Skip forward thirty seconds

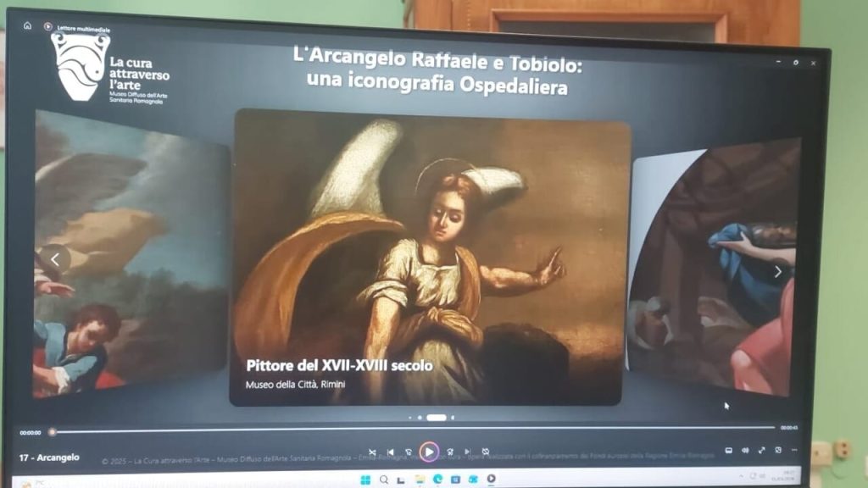450,452
